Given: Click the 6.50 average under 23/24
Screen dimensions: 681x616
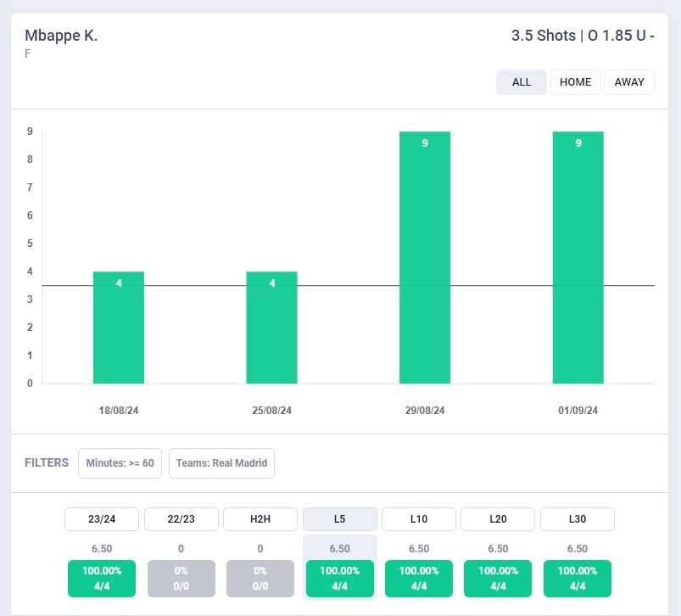Looking at the screenshot, I should (102, 549).
